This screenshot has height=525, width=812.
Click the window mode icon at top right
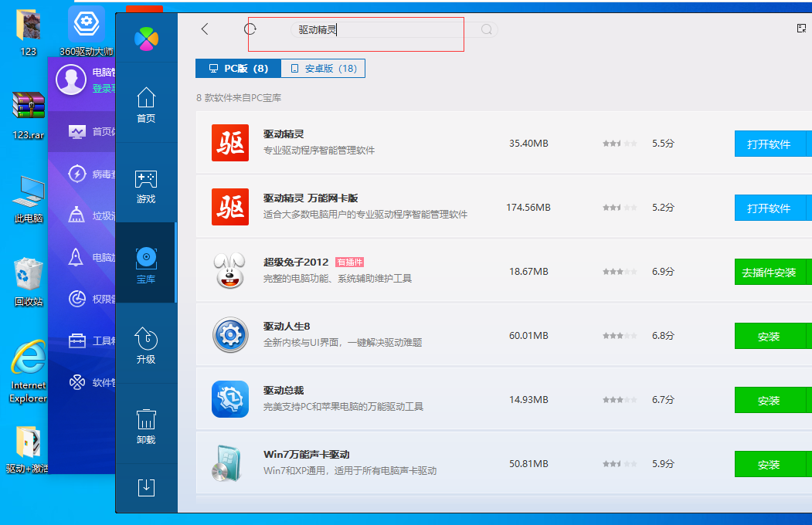[x=801, y=29]
